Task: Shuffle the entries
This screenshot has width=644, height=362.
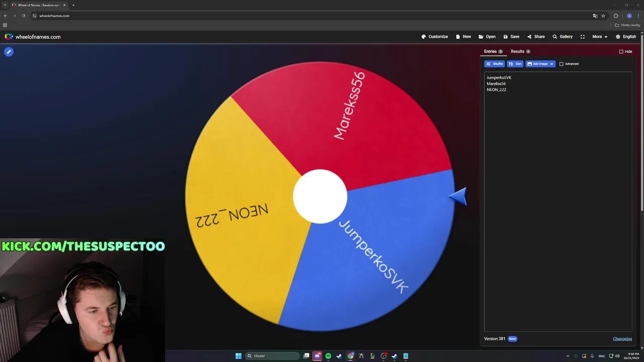Action: (494, 64)
